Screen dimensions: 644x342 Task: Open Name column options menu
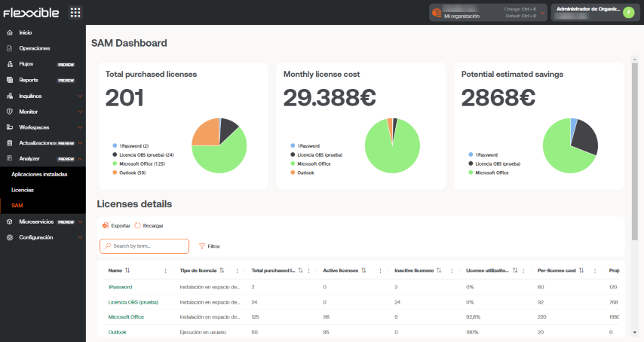tap(165, 270)
